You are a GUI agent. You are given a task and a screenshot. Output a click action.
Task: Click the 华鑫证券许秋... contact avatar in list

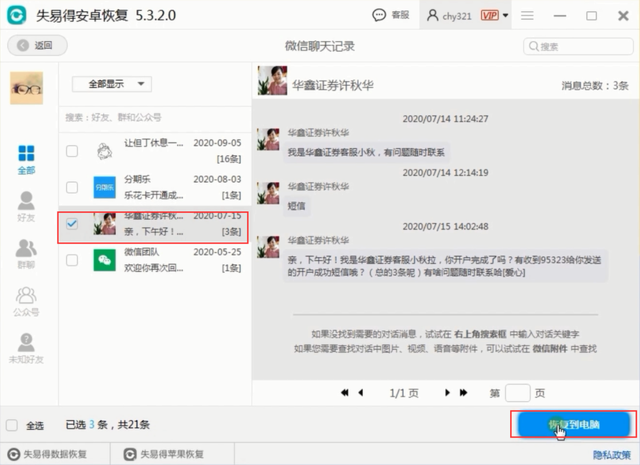(x=104, y=224)
